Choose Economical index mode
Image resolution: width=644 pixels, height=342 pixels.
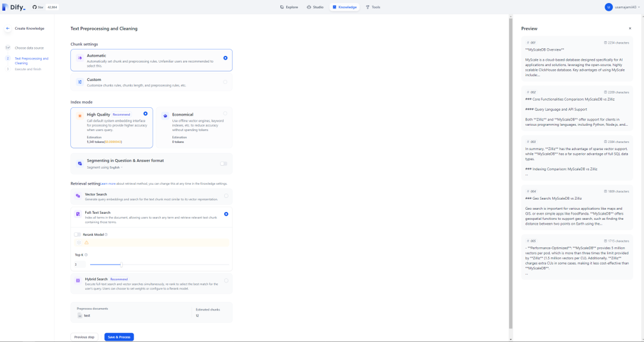pos(225,113)
